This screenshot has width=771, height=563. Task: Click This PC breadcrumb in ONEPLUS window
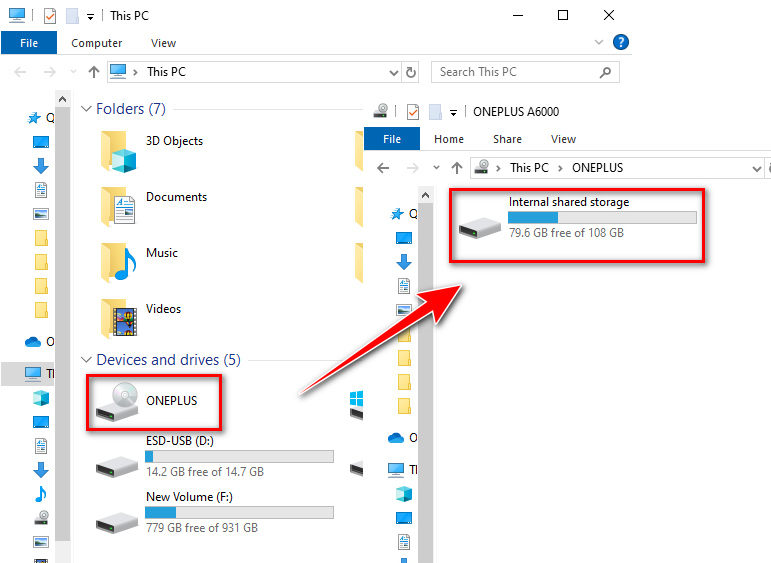click(529, 168)
